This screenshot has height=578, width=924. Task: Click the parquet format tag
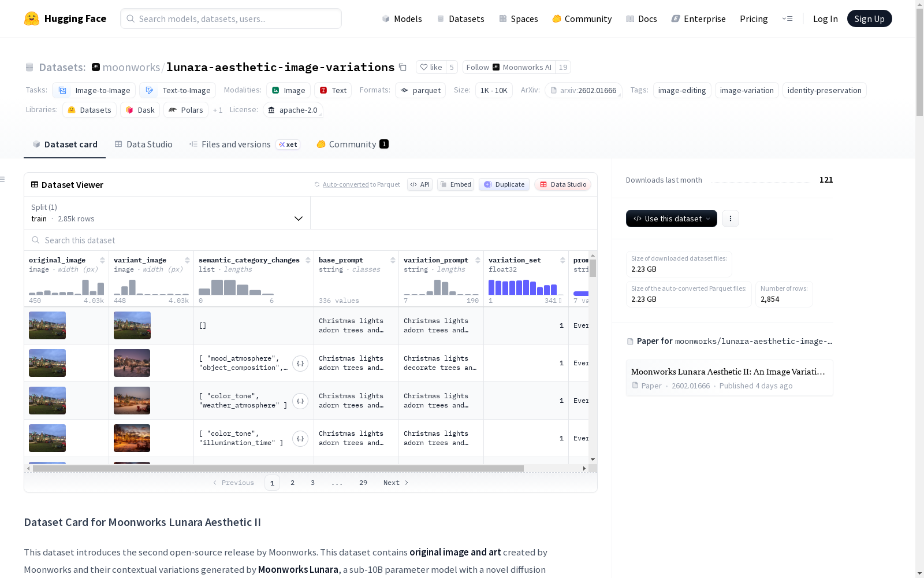coord(420,90)
